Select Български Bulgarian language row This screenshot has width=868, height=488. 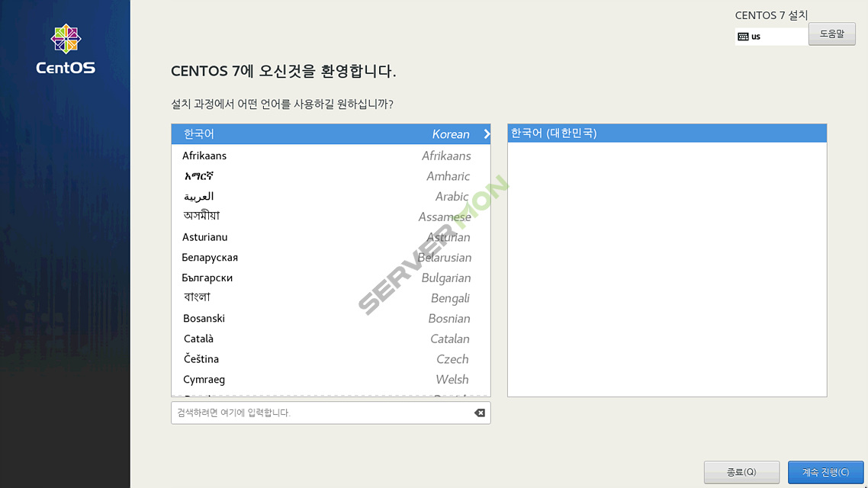click(x=330, y=278)
